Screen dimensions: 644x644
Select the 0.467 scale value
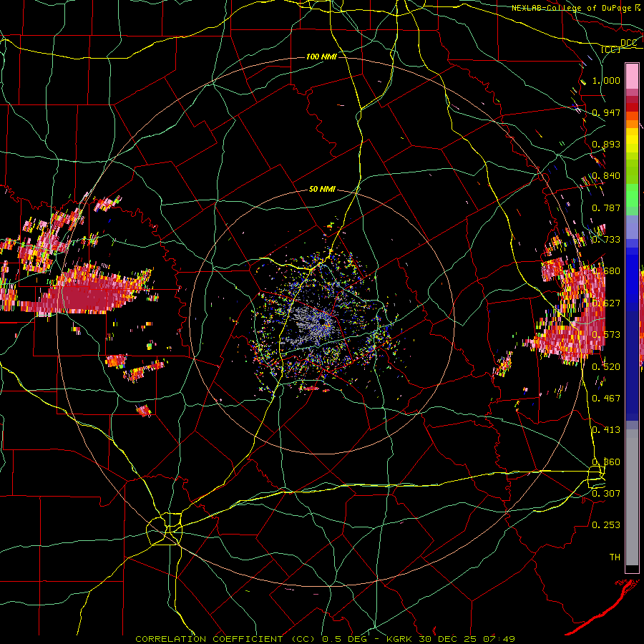pos(606,399)
